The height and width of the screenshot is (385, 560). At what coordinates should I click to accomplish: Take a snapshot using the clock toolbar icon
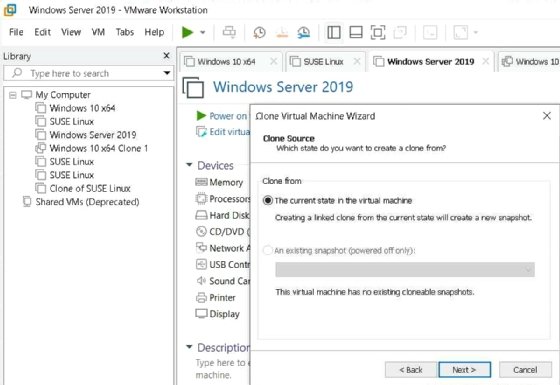259,32
